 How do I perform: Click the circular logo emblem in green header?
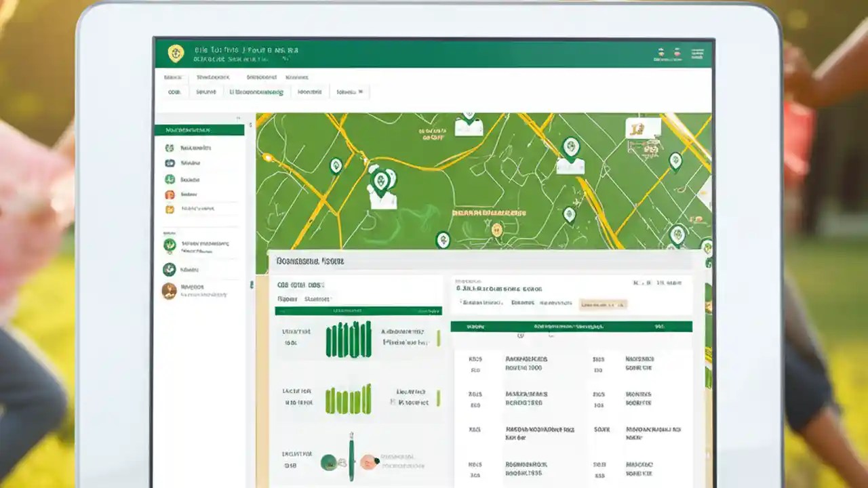point(176,53)
